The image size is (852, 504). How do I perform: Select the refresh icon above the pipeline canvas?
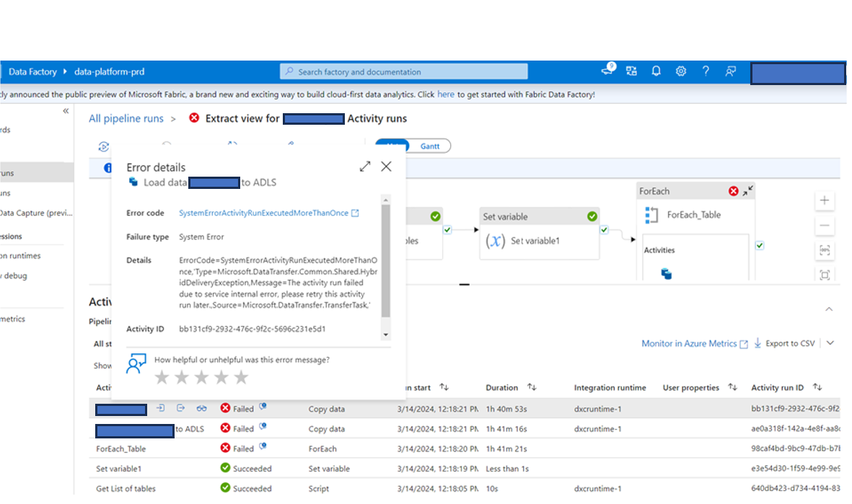[x=103, y=146]
